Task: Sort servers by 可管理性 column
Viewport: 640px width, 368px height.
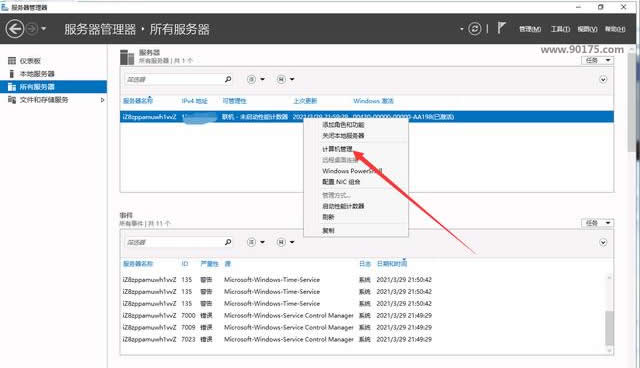Action: [x=234, y=101]
